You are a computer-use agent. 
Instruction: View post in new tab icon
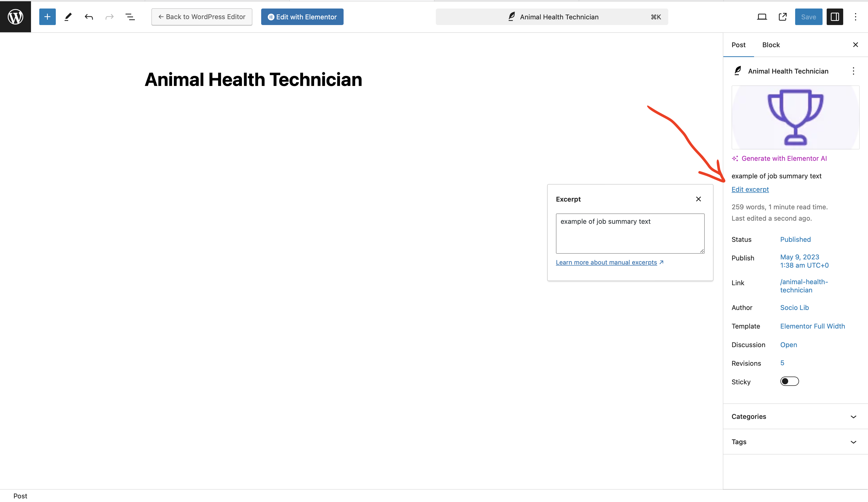(782, 17)
